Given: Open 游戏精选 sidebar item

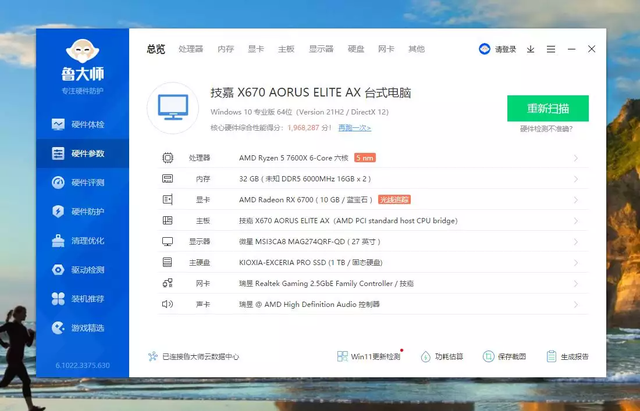Looking at the screenshot, I should point(78,327).
